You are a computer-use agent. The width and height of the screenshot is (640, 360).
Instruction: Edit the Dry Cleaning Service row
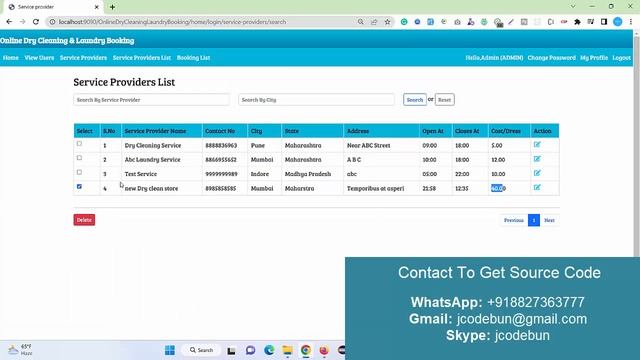pos(537,144)
